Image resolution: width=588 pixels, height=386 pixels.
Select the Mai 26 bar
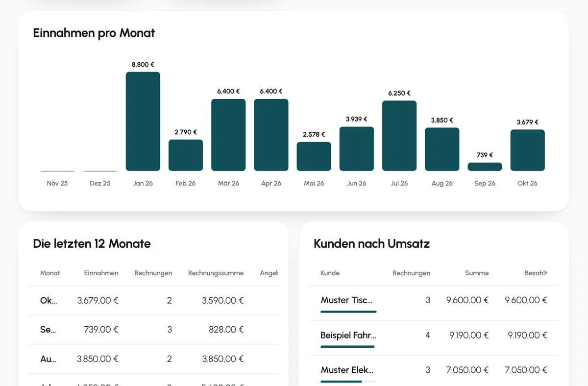pos(314,157)
